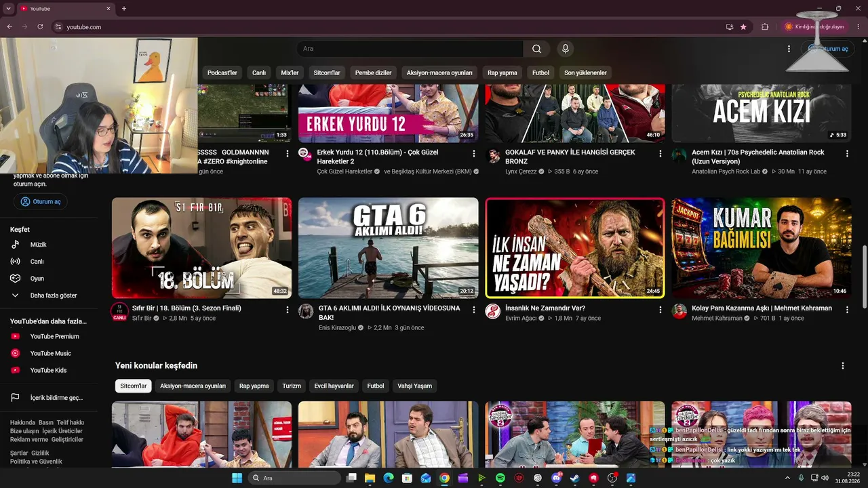Click the Windows taskbar search box
The image size is (868, 488).
pyautogui.click(x=294, y=478)
